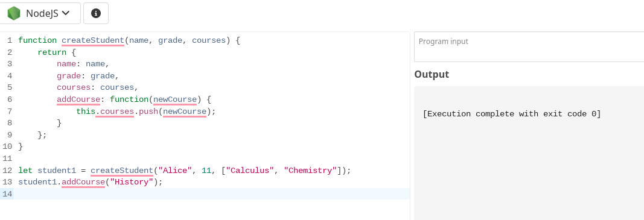Click the "Chemistry" string in the array
Image resolution: width=644 pixels, height=220 pixels.
click(x=310, y=171)
